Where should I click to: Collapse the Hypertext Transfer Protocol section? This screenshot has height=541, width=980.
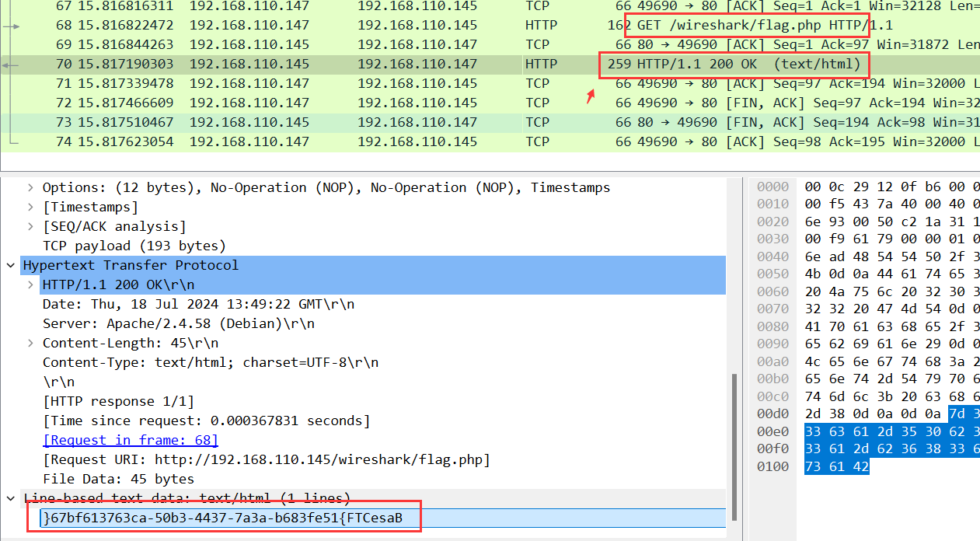click(x=11, y=265)
